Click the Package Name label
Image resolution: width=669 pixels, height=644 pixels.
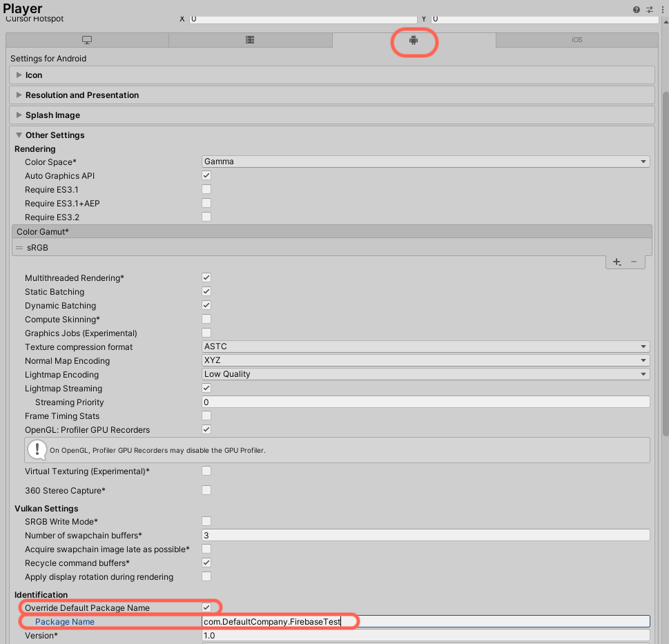tap(65, 622)
